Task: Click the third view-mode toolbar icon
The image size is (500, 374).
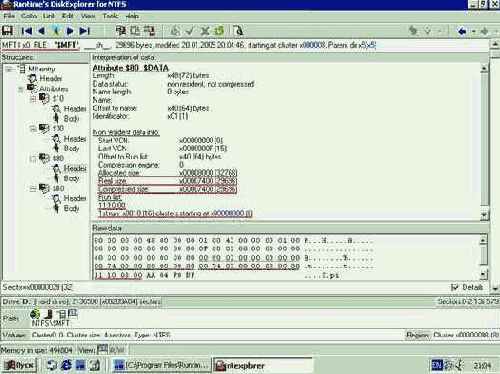Action: point(149,31)
